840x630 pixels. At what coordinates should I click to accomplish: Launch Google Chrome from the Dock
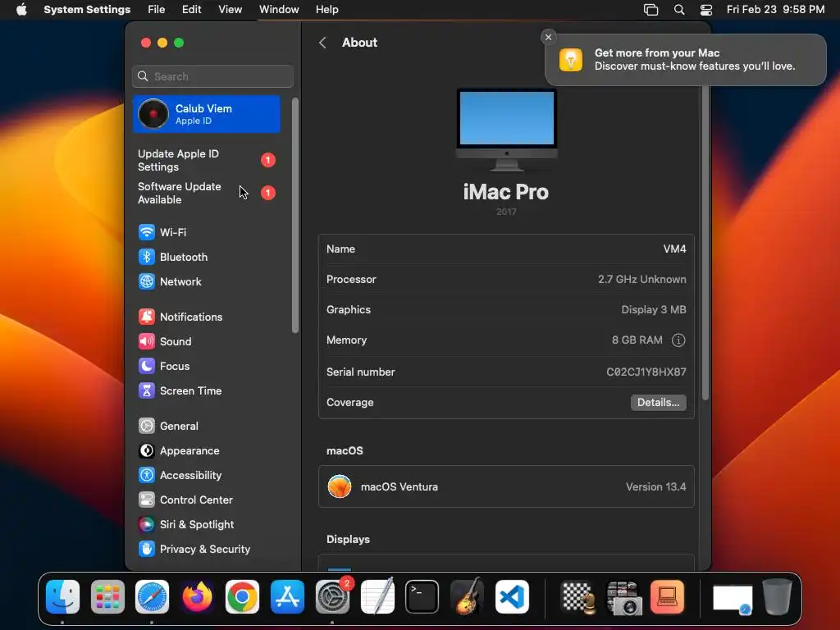(x=242, y=596)
